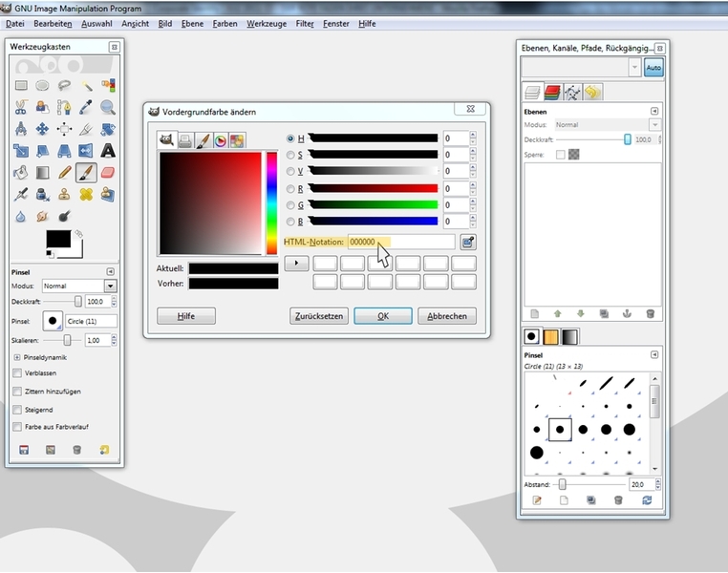Click the eyedropper next to HTML-Notation
The height and width of the screenshot is (573, 728).
[x=468, y=242]
